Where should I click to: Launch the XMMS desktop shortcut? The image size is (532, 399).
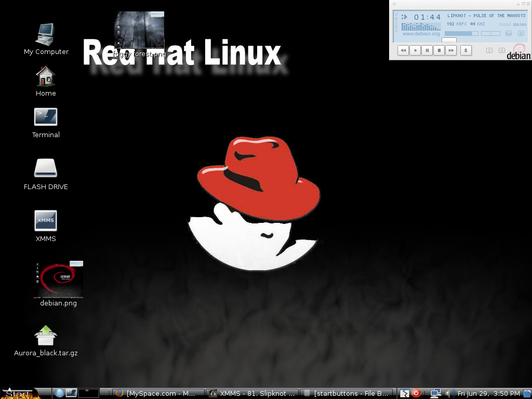tap(46, 220)
